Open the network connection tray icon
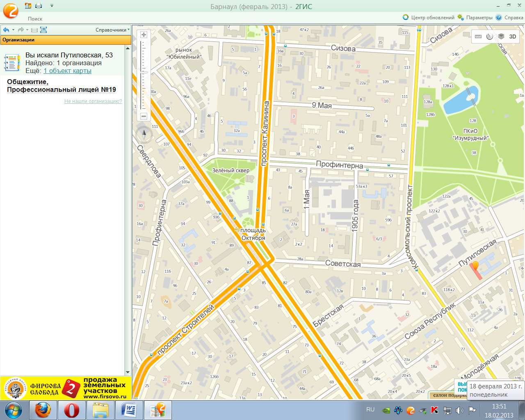The image size is (525, 420). 447,410
